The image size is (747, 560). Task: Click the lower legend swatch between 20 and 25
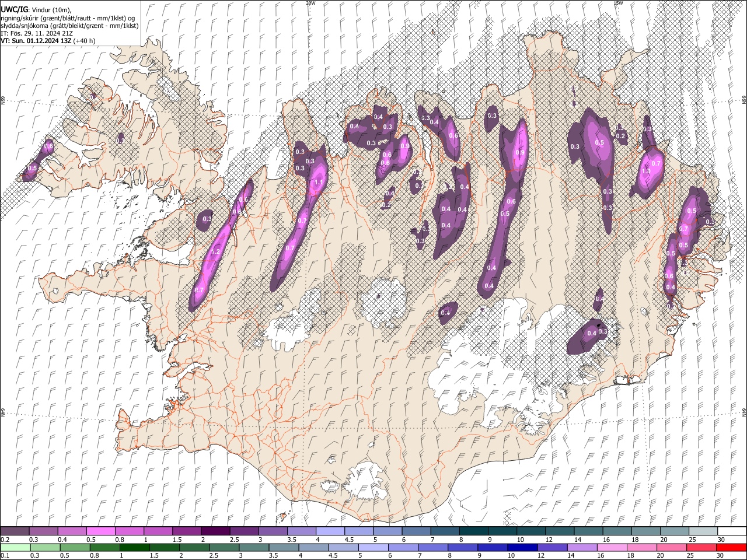click(x=672, y=547)
